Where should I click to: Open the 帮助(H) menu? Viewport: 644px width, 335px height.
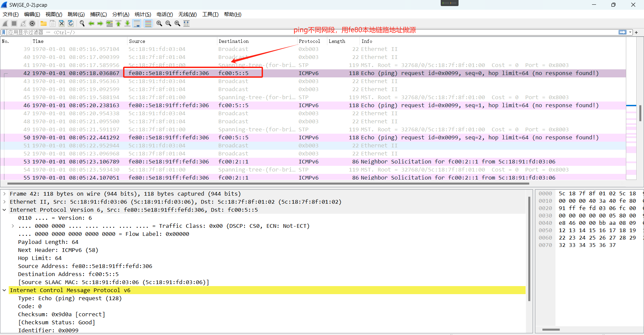(233, 14)
